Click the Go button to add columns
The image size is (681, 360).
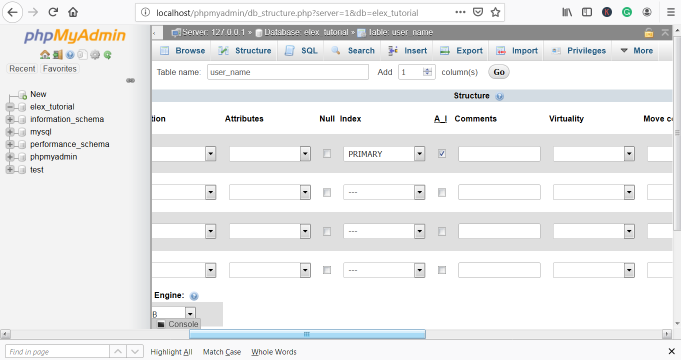coord(499,72)
